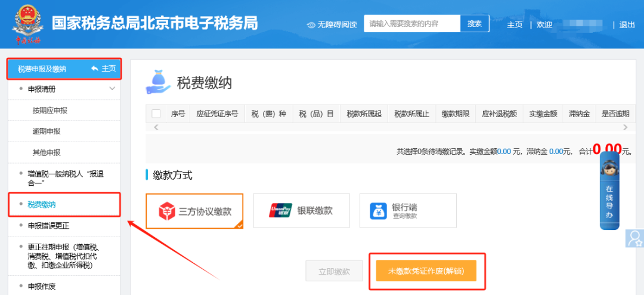Screen dimensions: 644x295
Task: Click the accessibility reading eye icon
Action: tap(311, 24)
